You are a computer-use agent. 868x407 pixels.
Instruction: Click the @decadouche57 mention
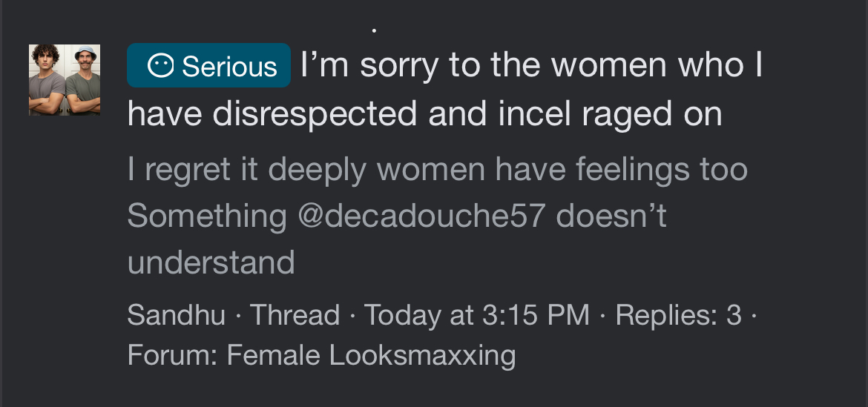[x=421, y=216]
